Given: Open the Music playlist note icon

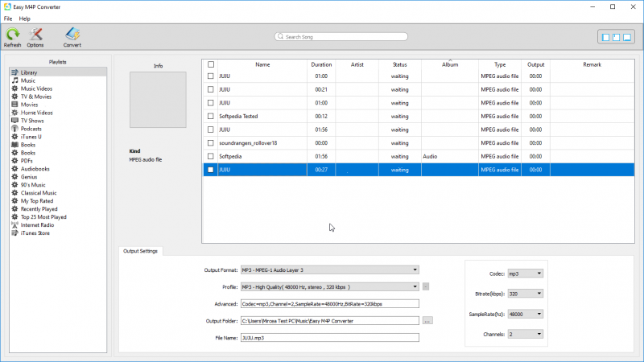Looking at the screenshot, I should [x=14, y=80].
